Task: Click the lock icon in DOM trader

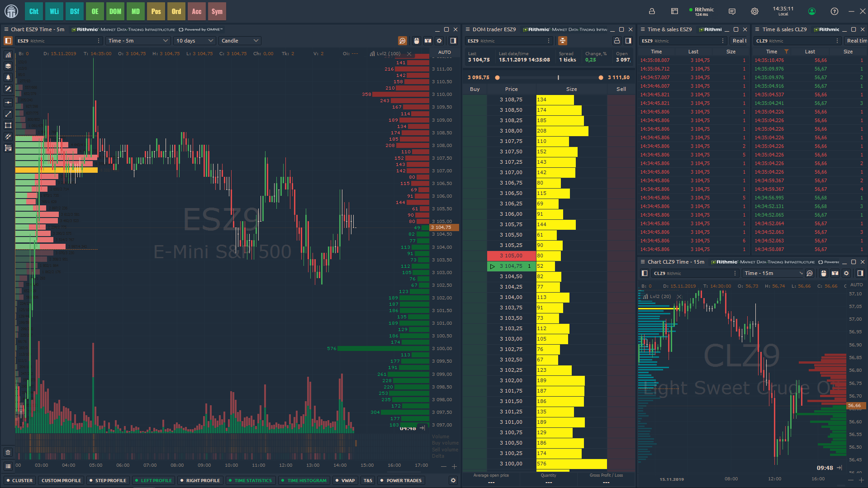Action: click(x=617, y=41)
